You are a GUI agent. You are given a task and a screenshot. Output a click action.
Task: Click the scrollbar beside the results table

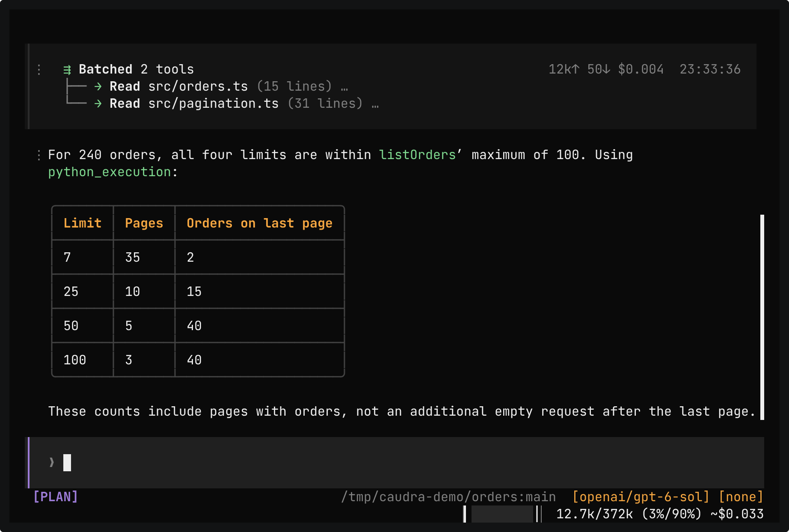762,317
